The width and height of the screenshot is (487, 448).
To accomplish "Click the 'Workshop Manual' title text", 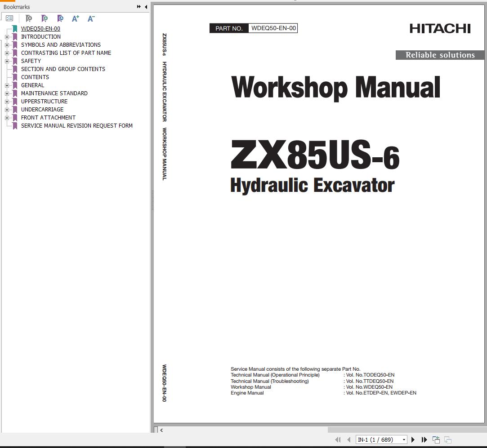I will pyautogui.click(x=336, y=88).
